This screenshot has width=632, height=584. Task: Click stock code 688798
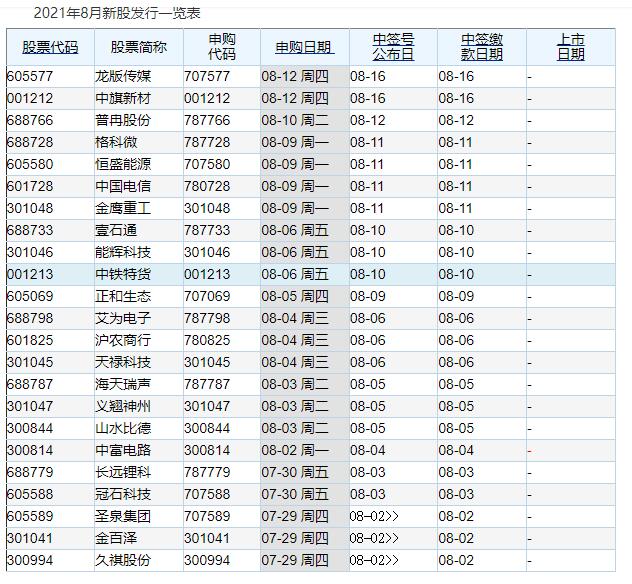[30, 318]
